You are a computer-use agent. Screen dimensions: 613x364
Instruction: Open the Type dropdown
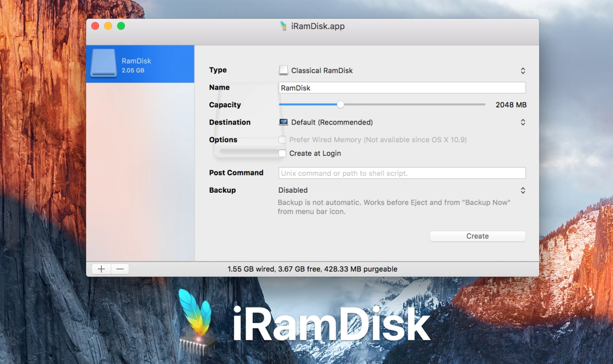coord(522,70)
